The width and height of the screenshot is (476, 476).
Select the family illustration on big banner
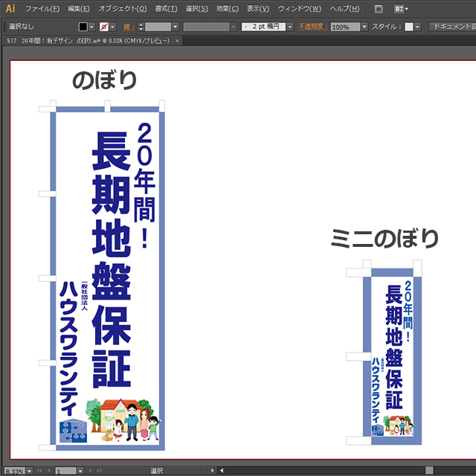[123, 420]
